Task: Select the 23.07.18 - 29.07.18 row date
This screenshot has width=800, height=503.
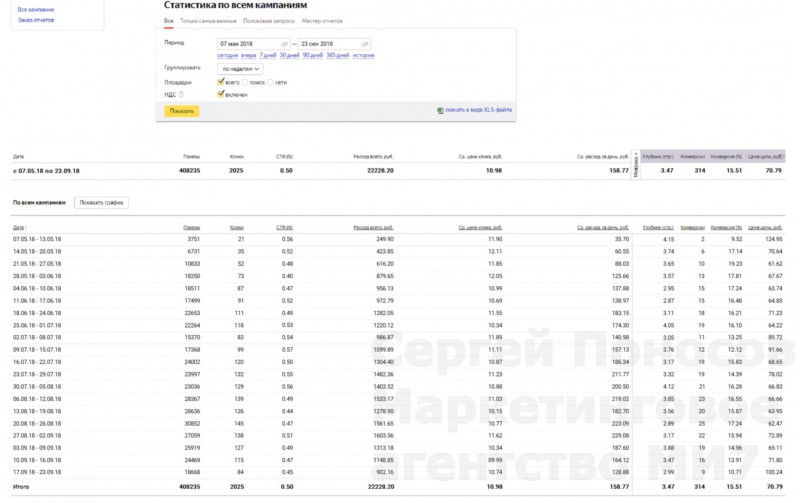Action: [x=37, y=374]
